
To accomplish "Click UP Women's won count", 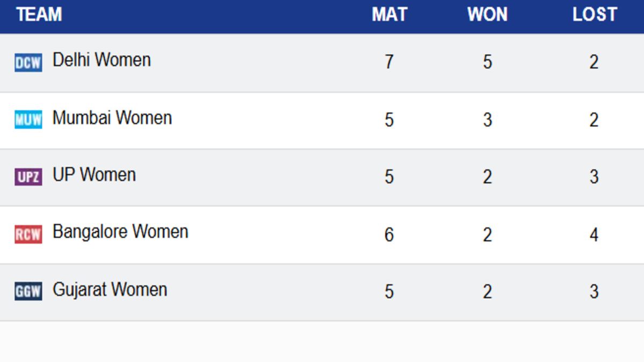I will coord(487,177).
